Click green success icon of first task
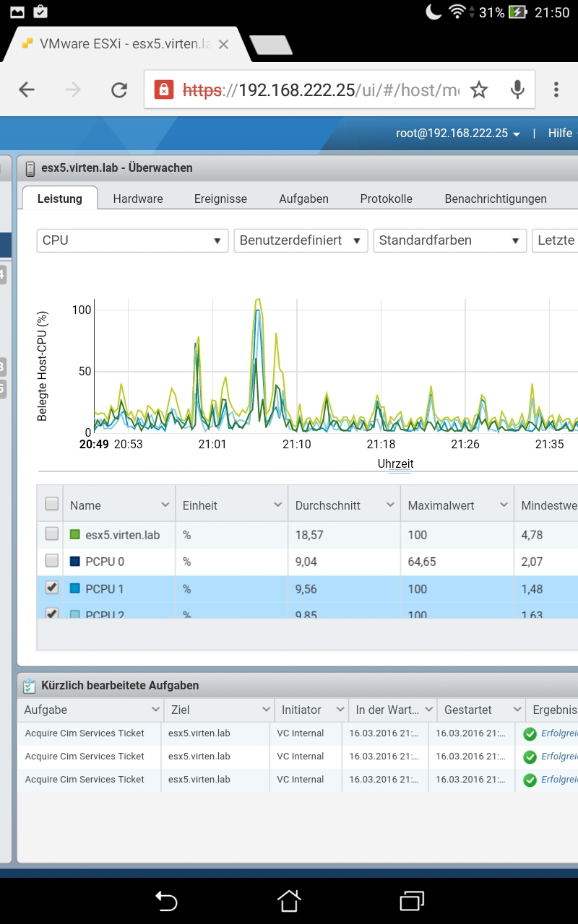This screenshot has width=578, height=924. (530, 734)
